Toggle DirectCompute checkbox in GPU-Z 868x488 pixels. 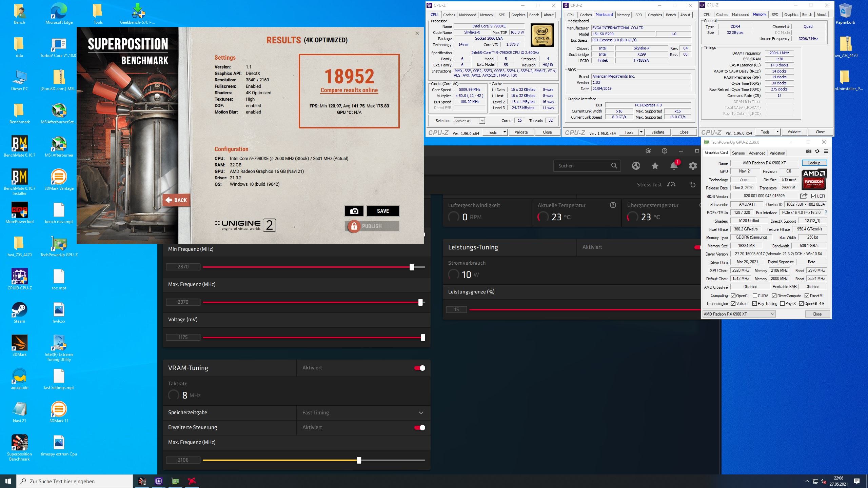coord(774,296)
